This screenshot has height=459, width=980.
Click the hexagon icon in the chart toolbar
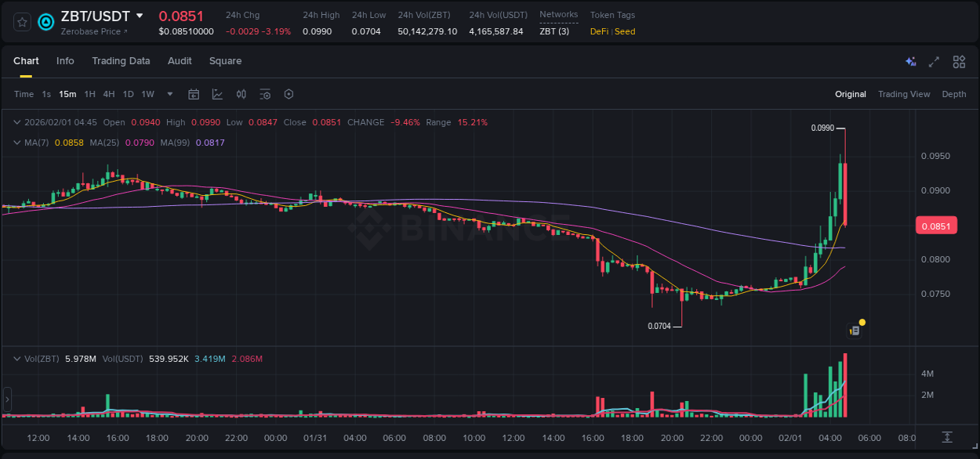tap(289, 94)
